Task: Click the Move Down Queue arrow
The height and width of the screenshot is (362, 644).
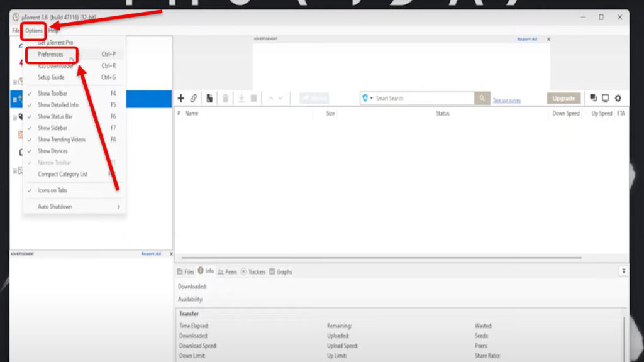Action: 280,99
